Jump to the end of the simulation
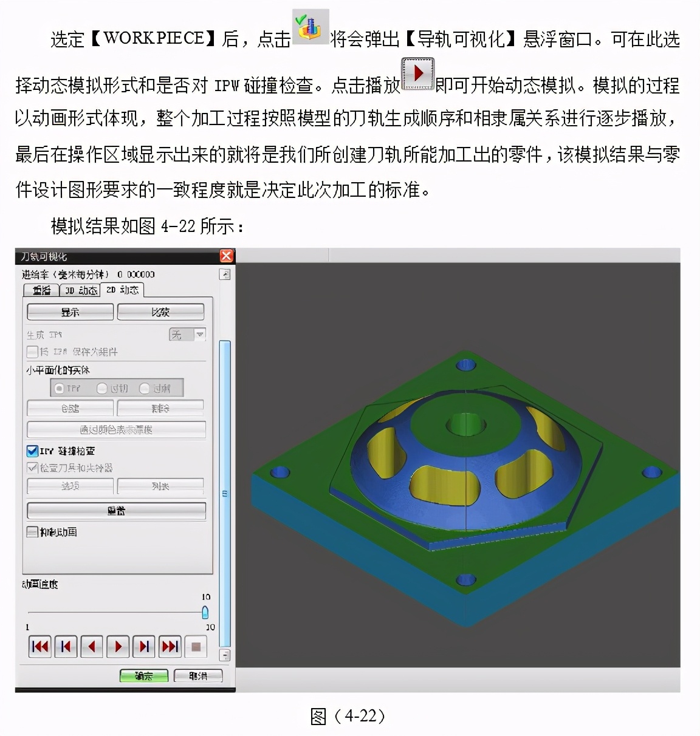700x736 pixels. [x=170, y=647]
